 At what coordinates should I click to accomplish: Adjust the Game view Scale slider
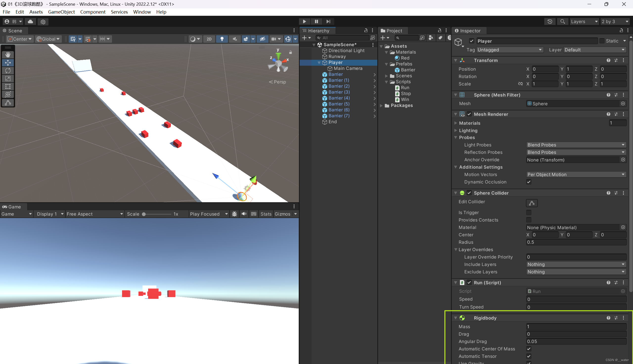(x=144, y=214)
